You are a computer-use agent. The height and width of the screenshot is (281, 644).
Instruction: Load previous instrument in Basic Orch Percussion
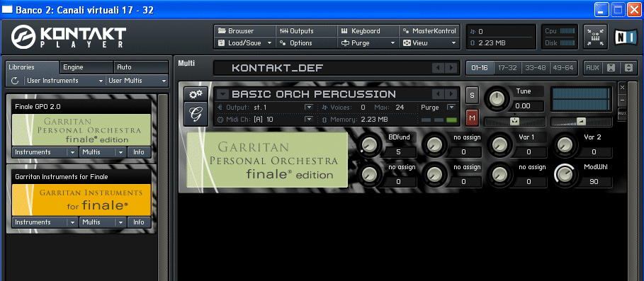point(439,94)
